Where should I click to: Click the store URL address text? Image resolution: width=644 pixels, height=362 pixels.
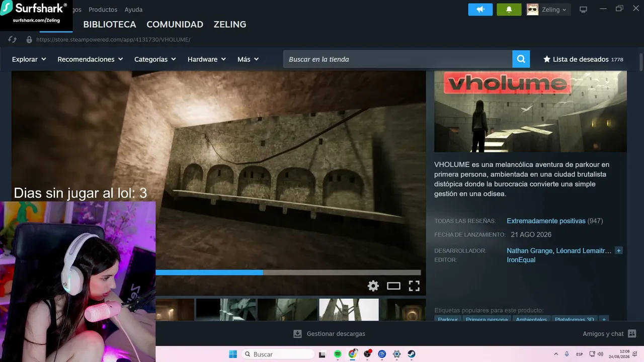click(113, 39)
